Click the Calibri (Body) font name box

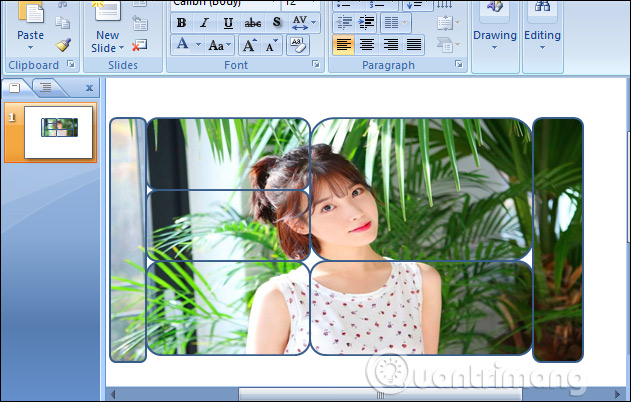click(x=225, y=4)
